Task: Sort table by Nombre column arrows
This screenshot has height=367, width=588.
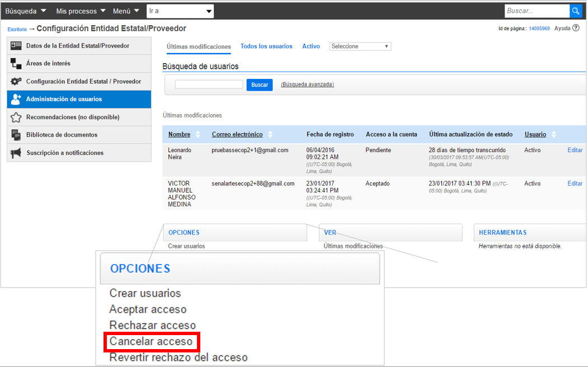Action: pyautogui.click(x=197, y=134)
